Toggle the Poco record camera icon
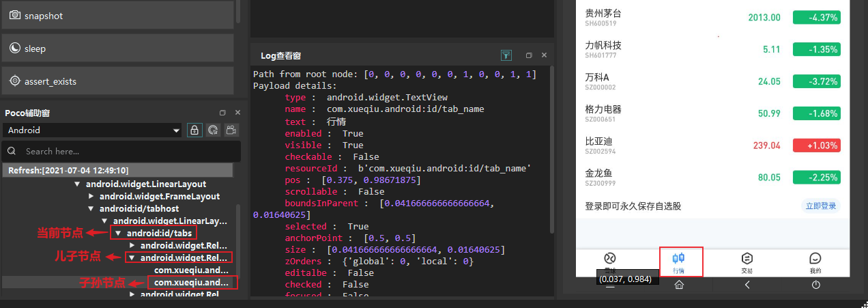Screen dimensions: 868x308 (x=232, y=130)
